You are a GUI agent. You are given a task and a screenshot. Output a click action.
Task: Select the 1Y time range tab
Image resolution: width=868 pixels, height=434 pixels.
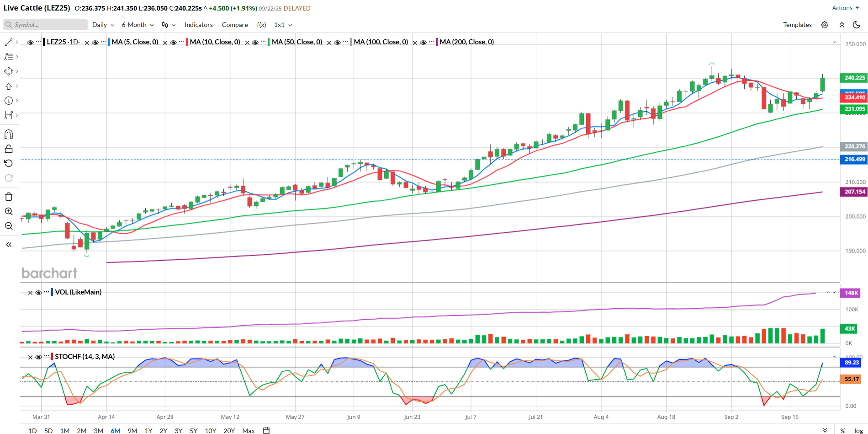pos(148,430)
